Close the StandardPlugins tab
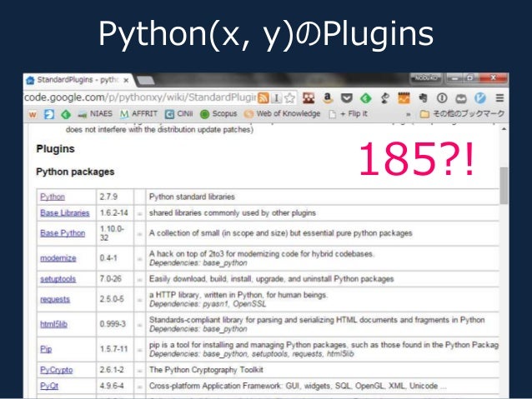Image resolution: width=532 pixels, height=399 pixels. [x=126, y=81]
